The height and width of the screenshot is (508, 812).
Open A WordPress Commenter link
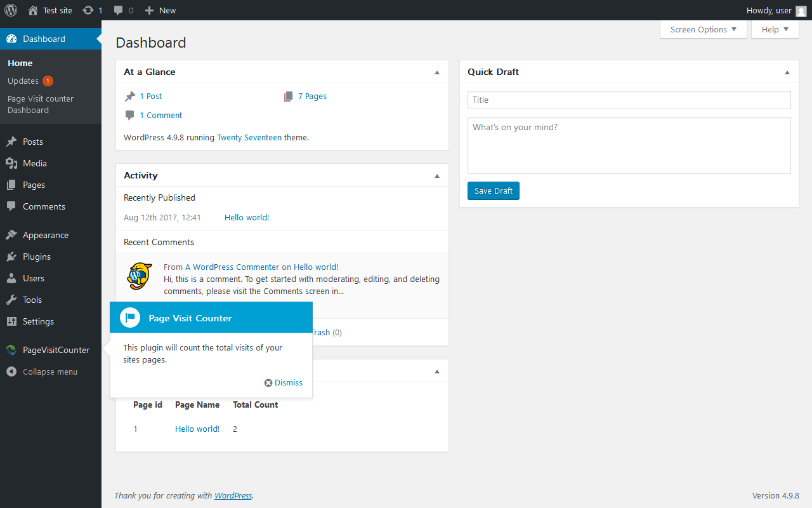pyautogui.click(x=232, y=267)
